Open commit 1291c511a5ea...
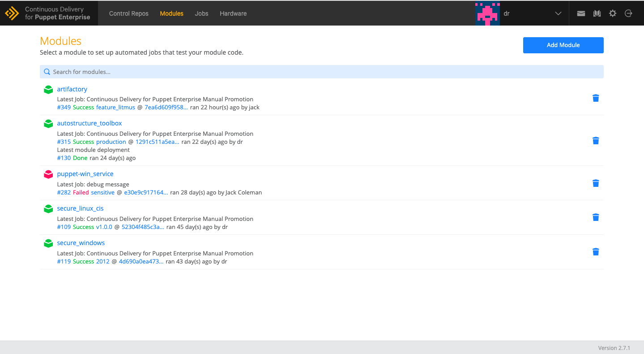The height and width of the screenshot is (354, 644). pos(158,142)
